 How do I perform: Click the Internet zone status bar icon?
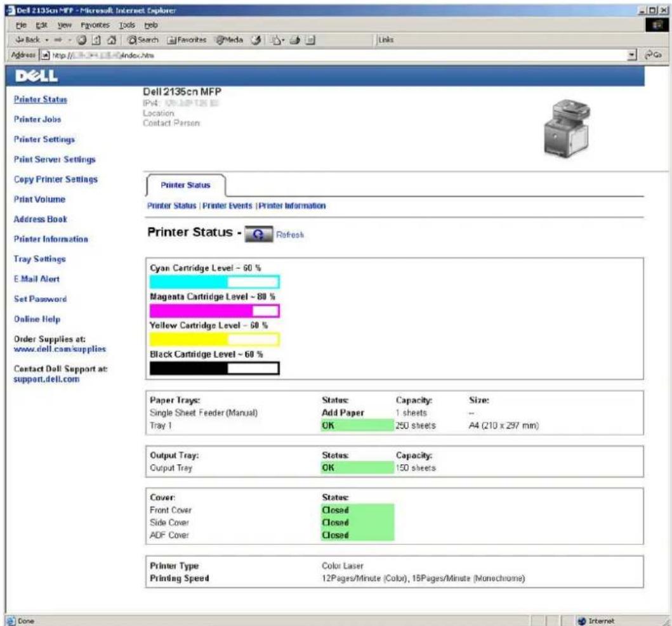pos(581,621)
